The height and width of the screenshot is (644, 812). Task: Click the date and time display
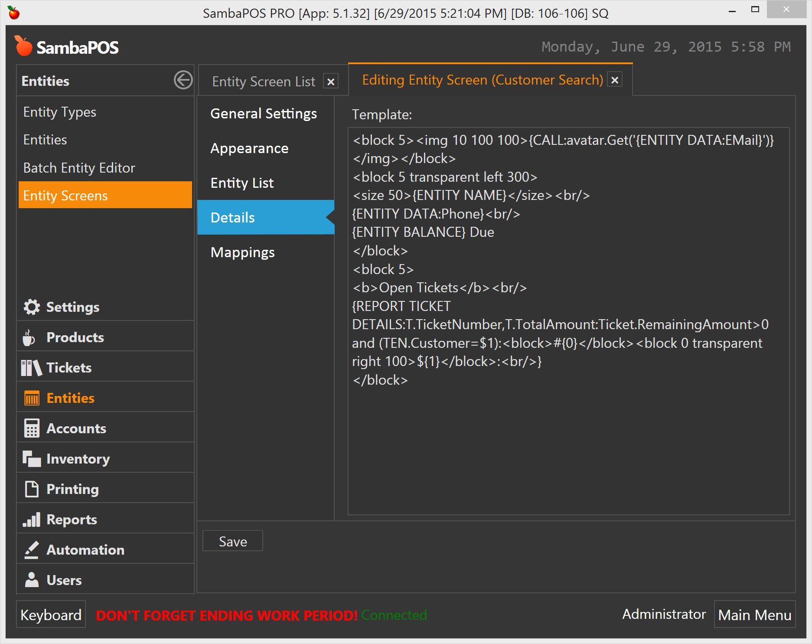[666, 46]
